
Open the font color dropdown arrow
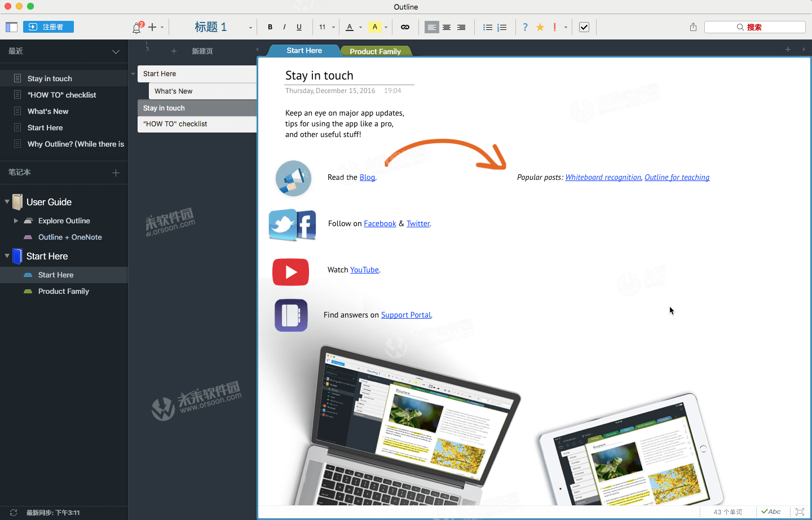361,27
